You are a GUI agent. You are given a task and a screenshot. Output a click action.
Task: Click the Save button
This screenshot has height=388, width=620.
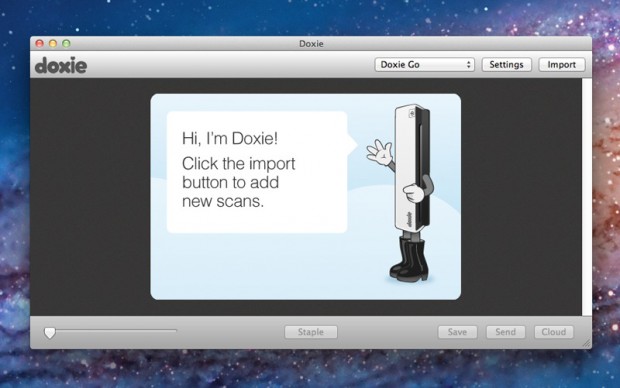(457, 332)
